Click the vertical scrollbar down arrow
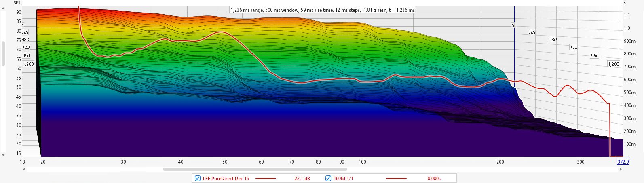The height and width of the screenshot is (183, 644). (x=3, y=155)
